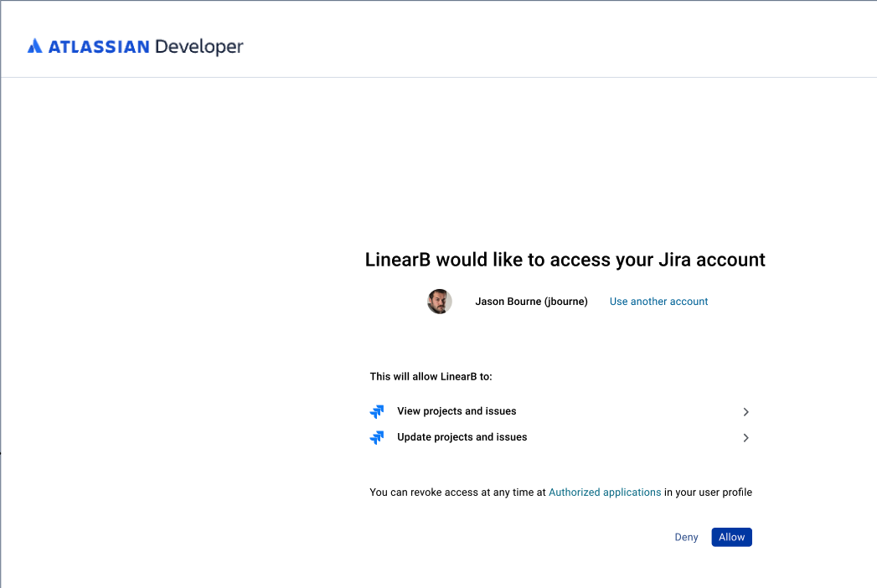This screenshot has width=877, height=588.
Task: Select the Update projects and issues label
Action: tap(462, 437)
